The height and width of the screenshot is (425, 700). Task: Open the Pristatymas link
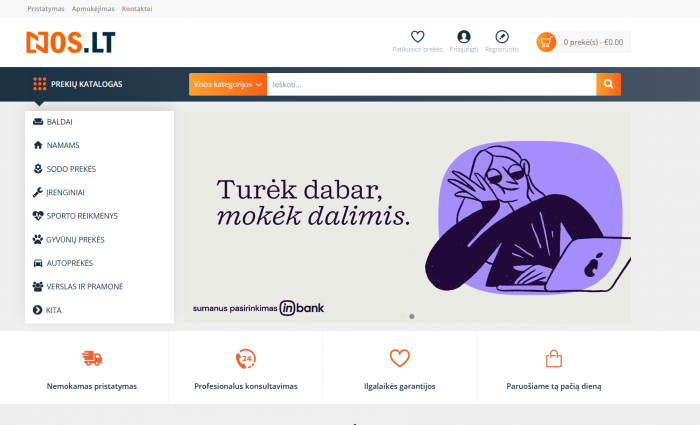pos(46,8)
